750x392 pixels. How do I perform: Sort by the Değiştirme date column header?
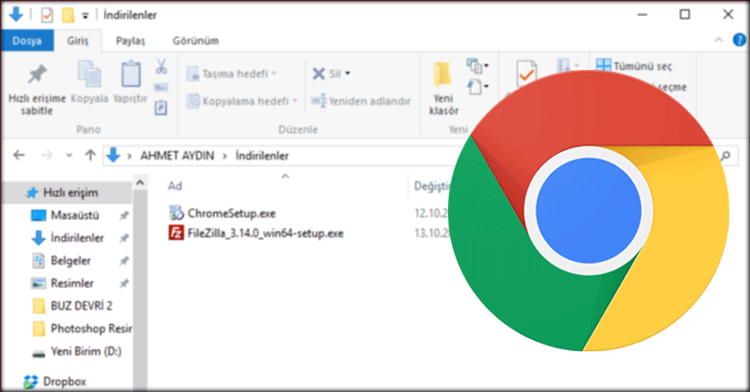(x=432, y=186)
